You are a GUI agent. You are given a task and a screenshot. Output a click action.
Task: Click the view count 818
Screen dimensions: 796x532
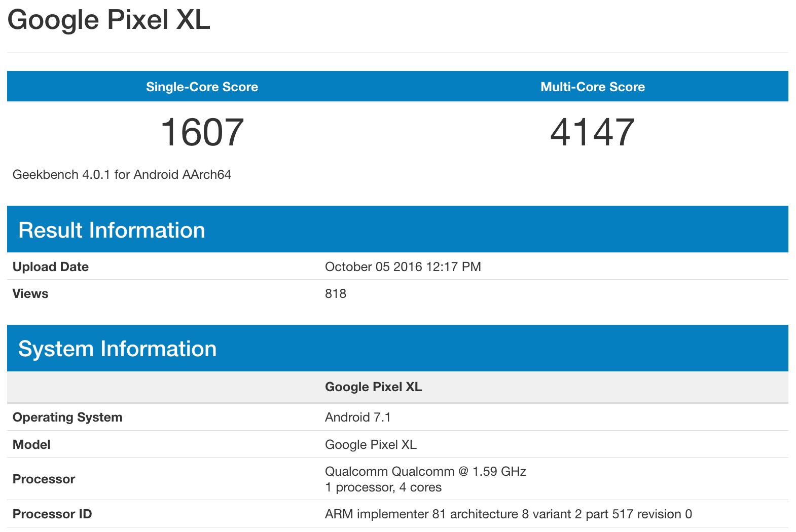tap(336, 294)
